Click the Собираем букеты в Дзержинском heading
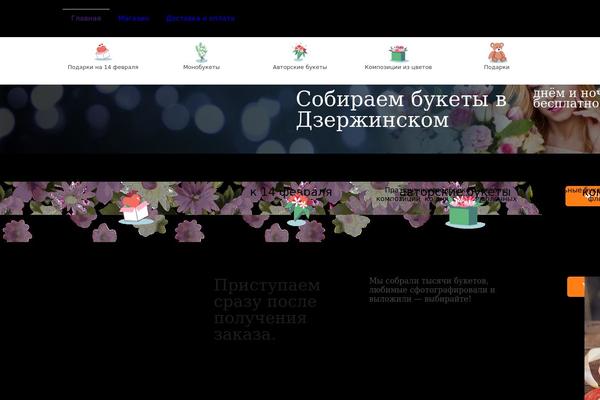Image resolution: width=600 pixels, height=400 pixels. pos(401,109)
